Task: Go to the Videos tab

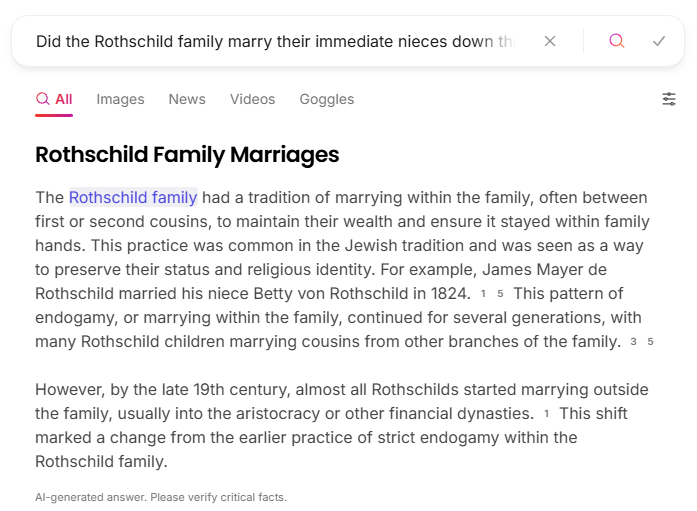Action: click(x=252, y=99)
